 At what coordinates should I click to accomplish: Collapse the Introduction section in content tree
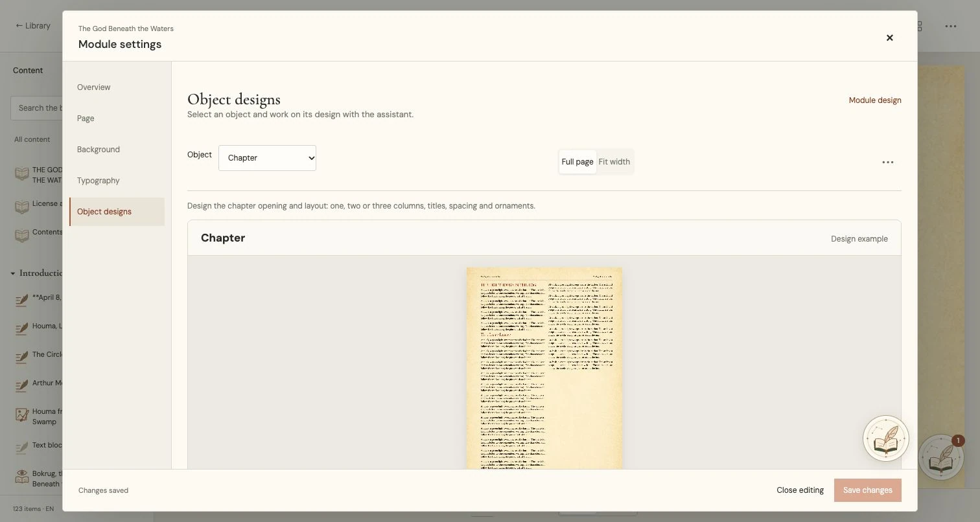click(12, 273)
